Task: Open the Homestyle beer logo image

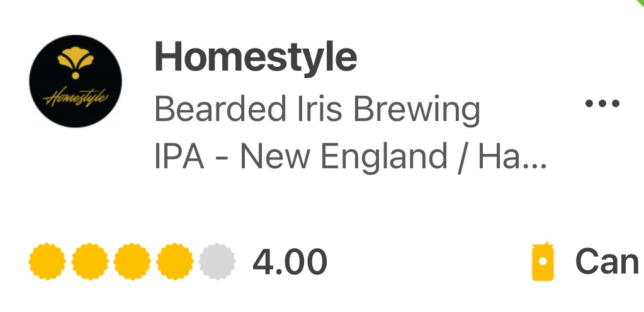Action: (75, 81)
